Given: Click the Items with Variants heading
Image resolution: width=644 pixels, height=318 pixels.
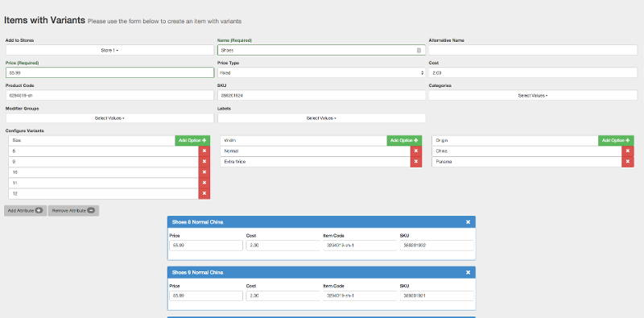Looking at the screenshot, I should click(44, 20).
